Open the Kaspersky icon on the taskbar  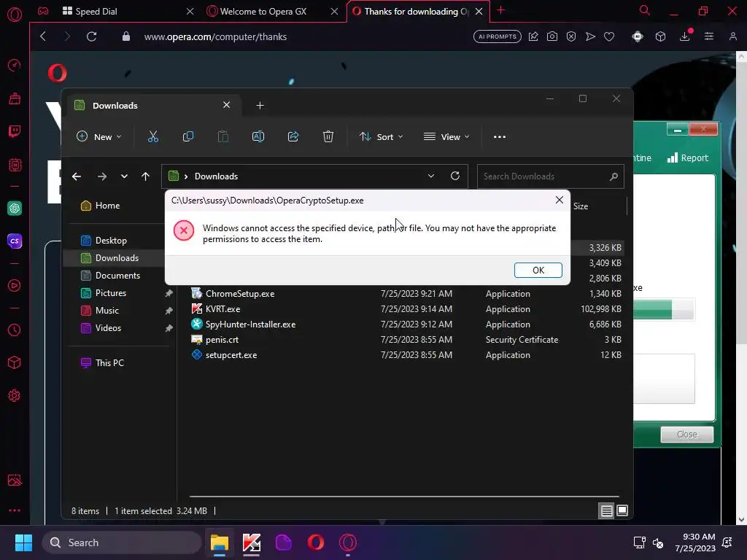tap(252, 542)
